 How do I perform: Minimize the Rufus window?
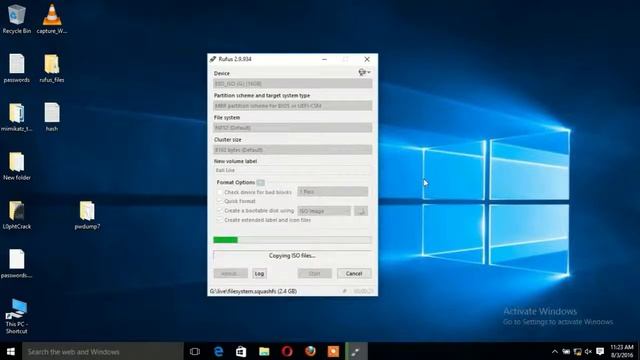pos(324,59)
